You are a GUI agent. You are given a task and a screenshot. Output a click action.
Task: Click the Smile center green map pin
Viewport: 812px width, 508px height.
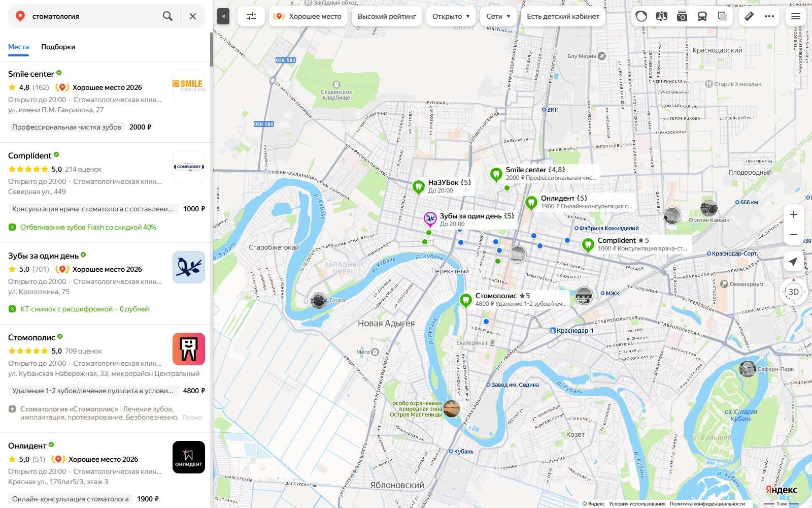tap(496, 174)
